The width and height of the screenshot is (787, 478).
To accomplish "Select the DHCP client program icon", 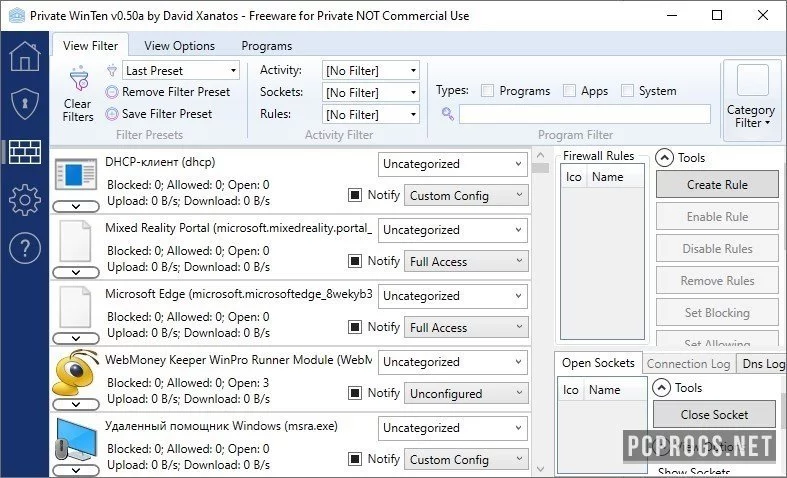I will tap(76, 174).
